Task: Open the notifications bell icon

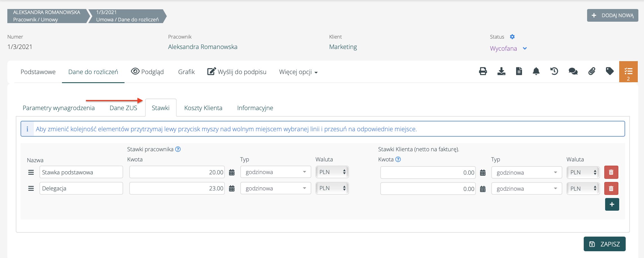Action: click(536, 71)
